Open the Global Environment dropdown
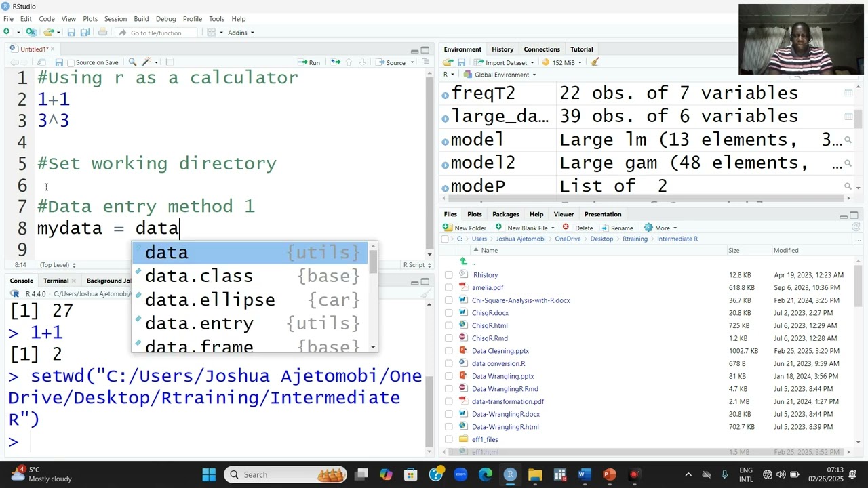This screenshot has width=868, height=488. (500, 75)
